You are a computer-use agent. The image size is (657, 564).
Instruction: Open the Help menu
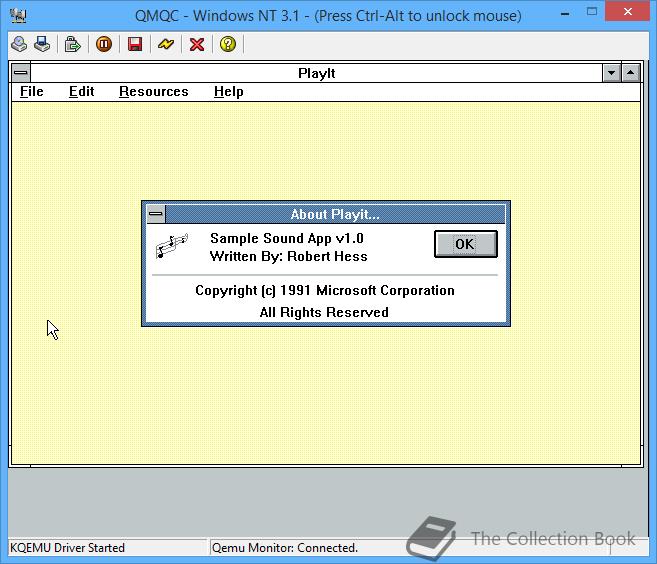pyautogui.click(x=229, y=91)
